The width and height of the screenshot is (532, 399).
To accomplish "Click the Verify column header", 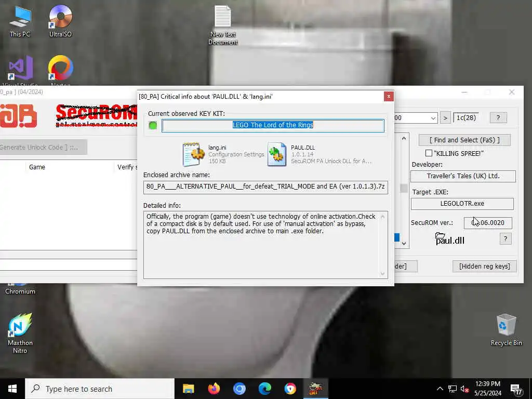I will [x=126, y=167].
